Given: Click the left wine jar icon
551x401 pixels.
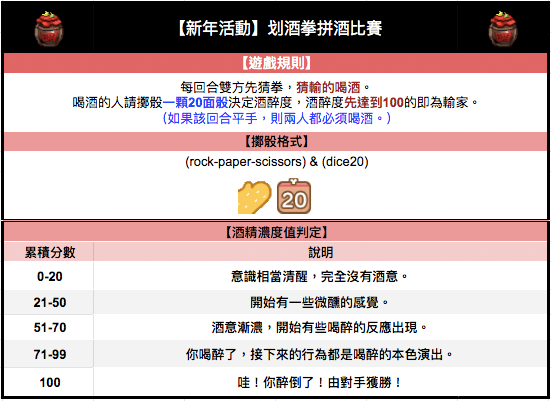Looking at the screenshot, I should [49, 29].
